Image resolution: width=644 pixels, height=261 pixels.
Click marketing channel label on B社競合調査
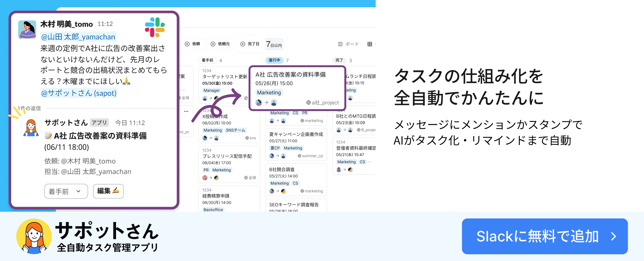tap(312, 191)
